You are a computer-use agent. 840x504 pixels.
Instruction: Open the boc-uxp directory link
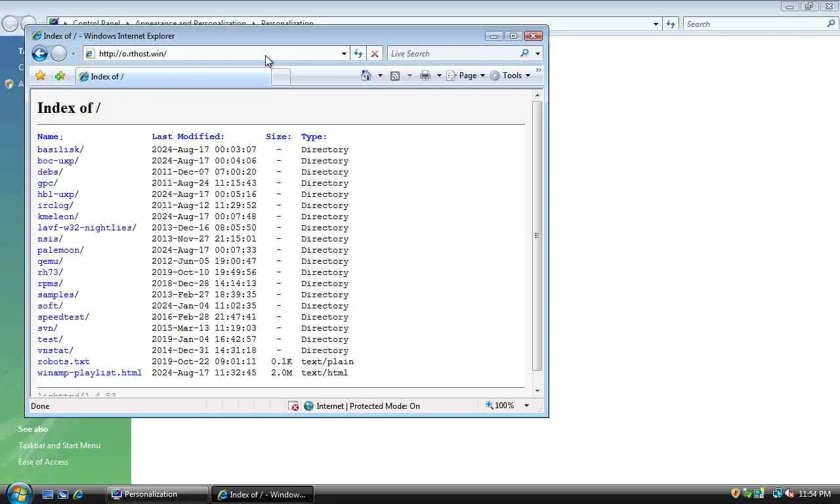click(x=56, y=161)
